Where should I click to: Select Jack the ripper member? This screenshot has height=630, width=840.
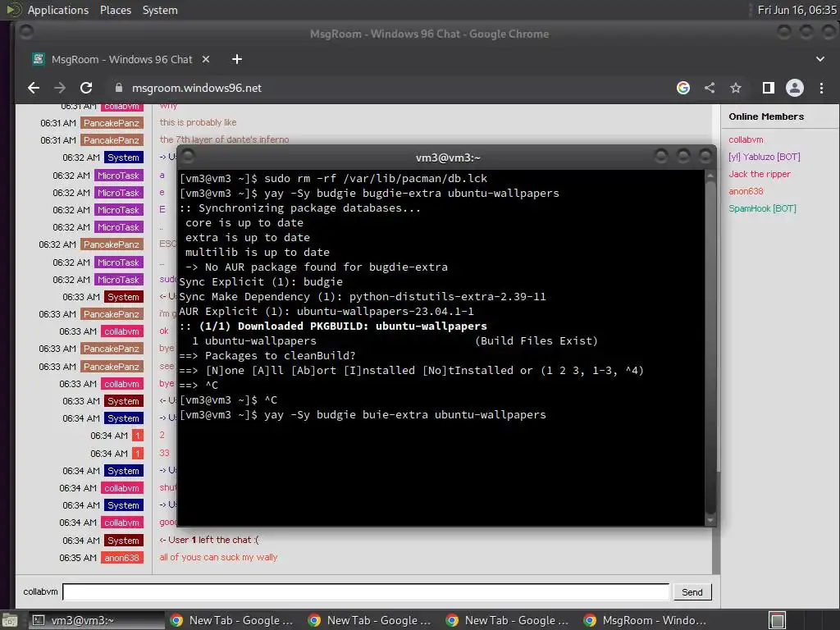point(759,174)
